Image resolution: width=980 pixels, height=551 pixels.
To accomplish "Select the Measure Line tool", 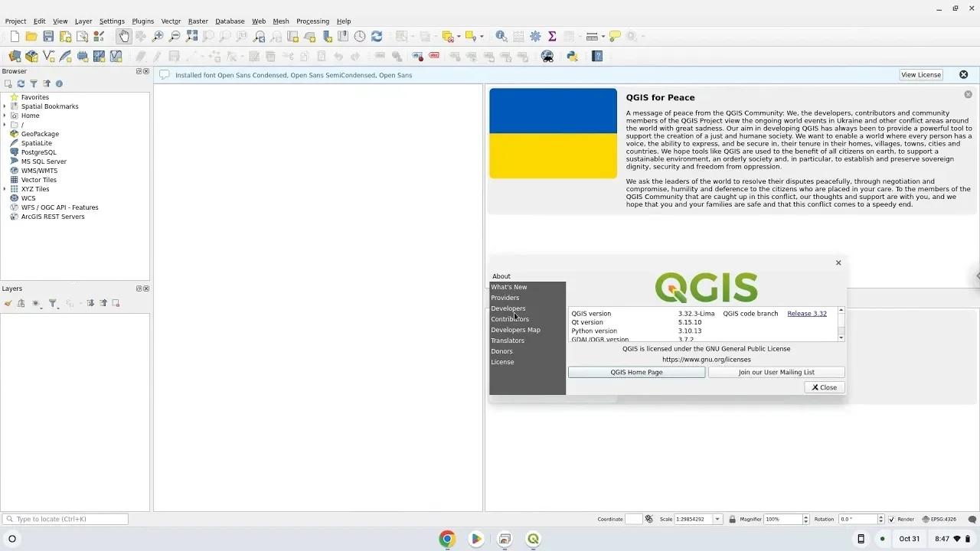I will (592, 36).
